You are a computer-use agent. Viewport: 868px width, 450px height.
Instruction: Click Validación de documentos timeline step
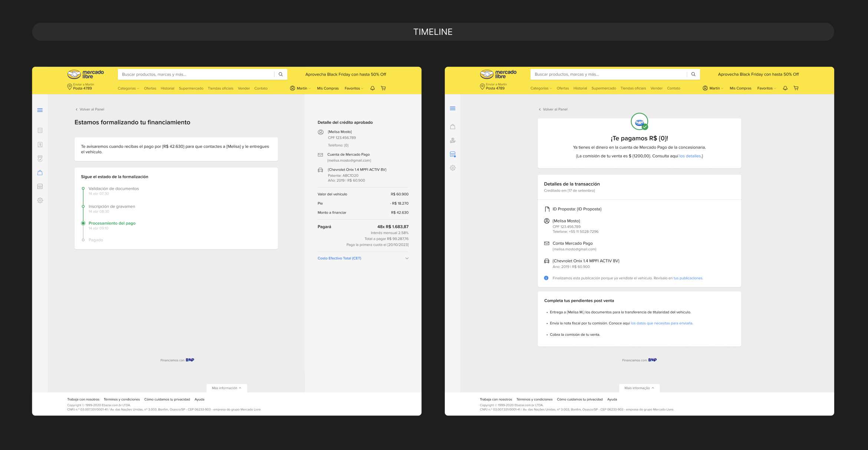pyautogui.click(x=114, y=189)
